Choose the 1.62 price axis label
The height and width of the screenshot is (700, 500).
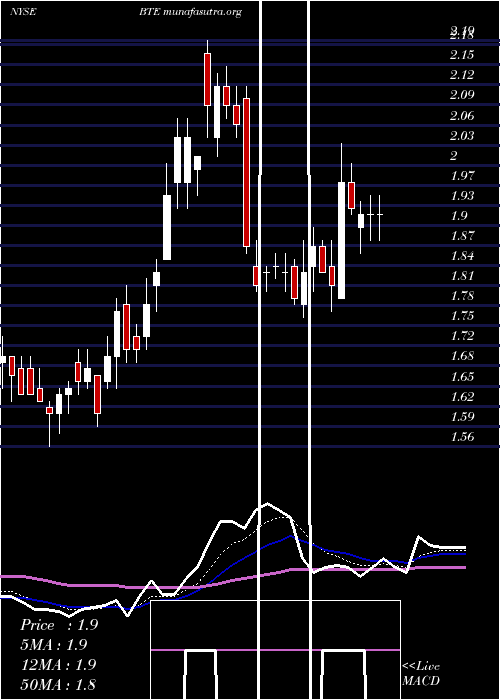tap(462, 396)
